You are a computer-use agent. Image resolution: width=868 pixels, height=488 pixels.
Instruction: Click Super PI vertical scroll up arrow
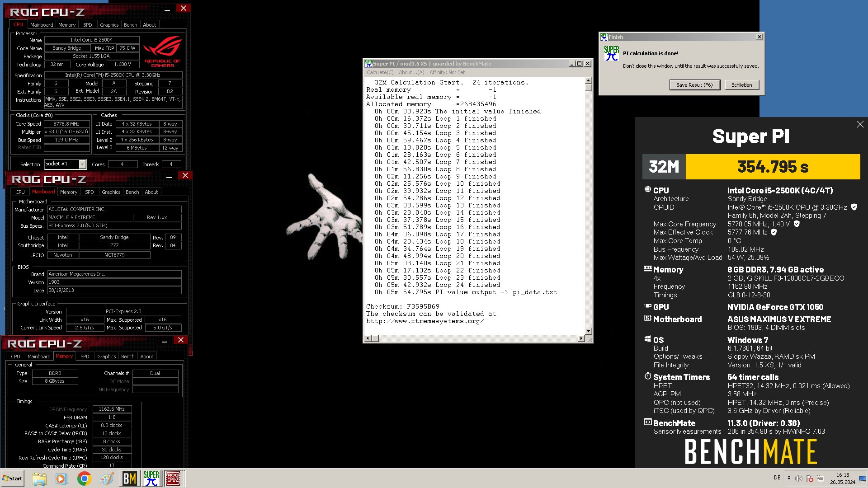(588, 80)
